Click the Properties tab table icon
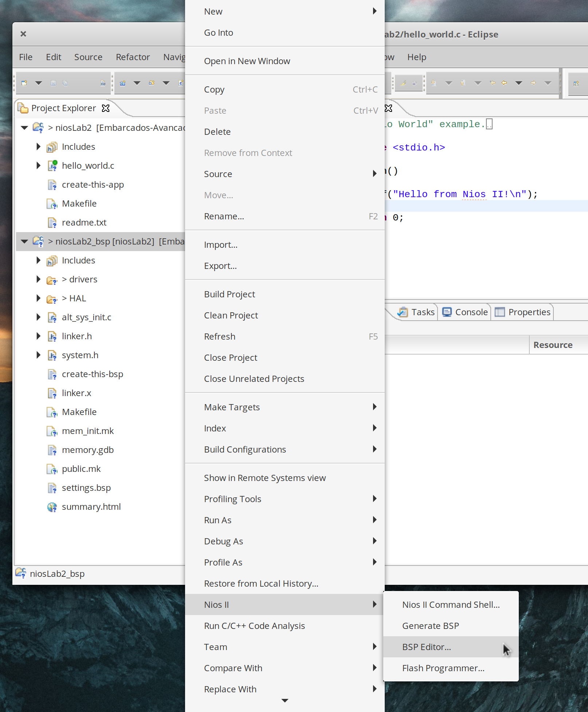588x712 pixels. [x=500, y=312]
